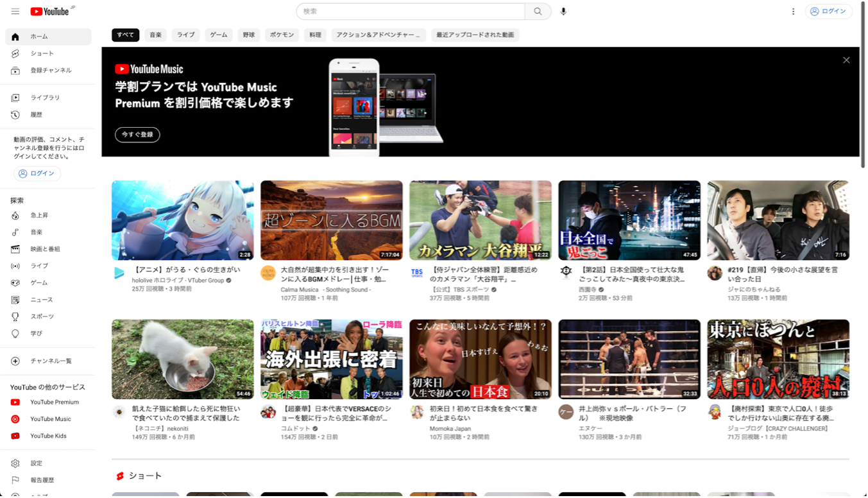The width and height of the screenshot is (868, 498).
Task: Open YouTube Music service link
Action: [x=50, y=419]
